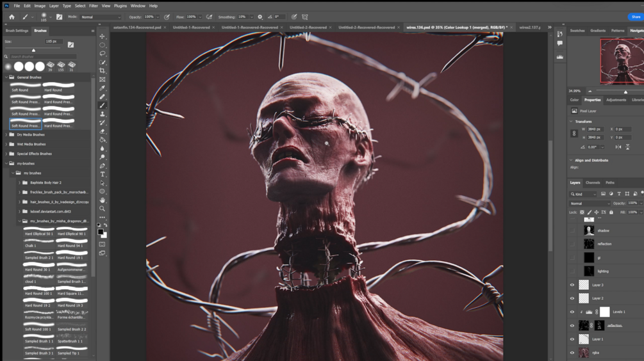Open Flow dropdown arrow
The height and width of the screenshot is (361, 644).
pos(200,17)
